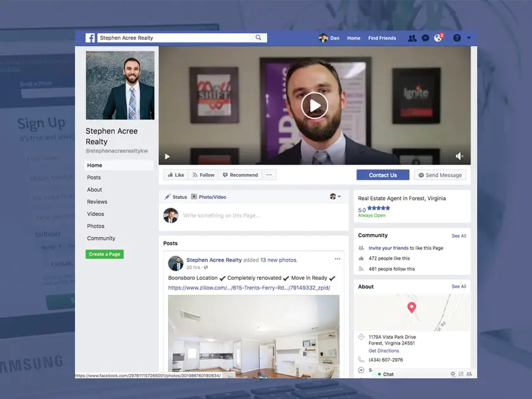Screen dimensions: 532x399
Task: Unmute the cover video sound
Action: tap(460, 156)
